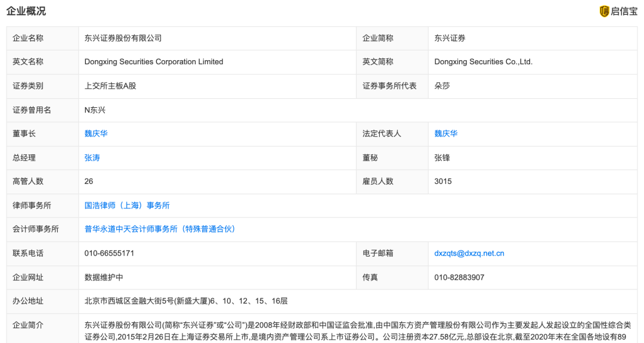The height and width of the screenshot is (343, 644).
Task: Click email link dxzqts@dxzq.net.cn
Action: click(469, 254)
